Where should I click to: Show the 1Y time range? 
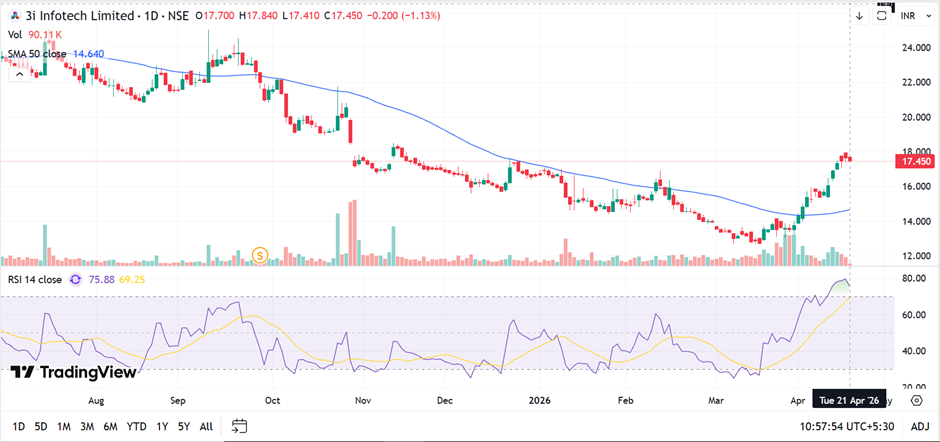[x=162, y=426]
